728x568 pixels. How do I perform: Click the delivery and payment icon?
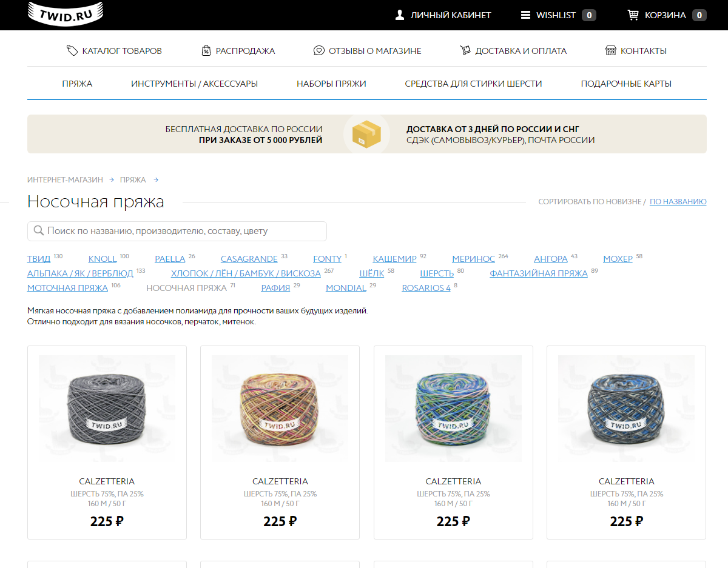click(x=465, y=50)
